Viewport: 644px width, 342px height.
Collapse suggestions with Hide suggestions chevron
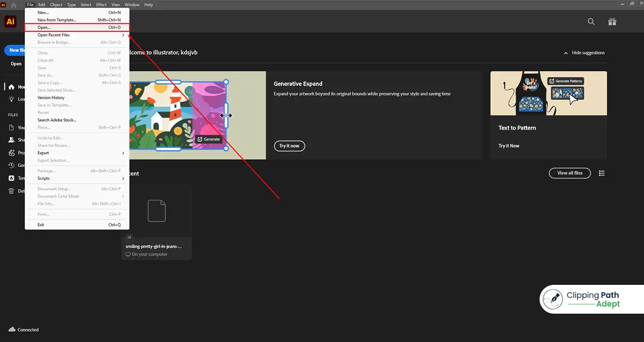566,53
